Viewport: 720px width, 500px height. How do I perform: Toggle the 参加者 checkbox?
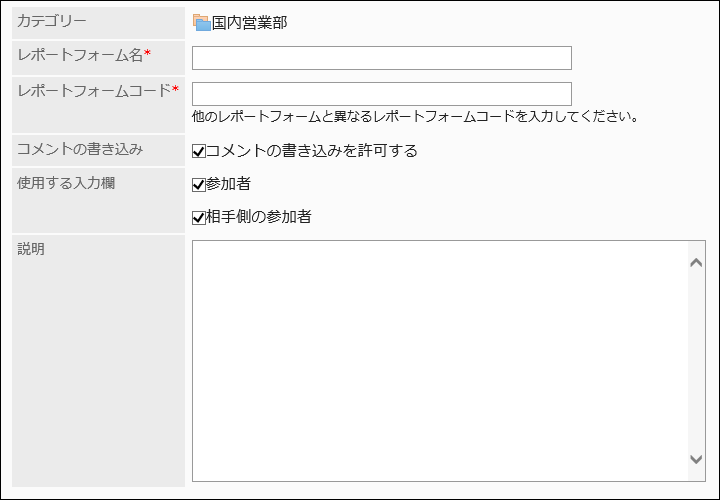pos(198,185)
